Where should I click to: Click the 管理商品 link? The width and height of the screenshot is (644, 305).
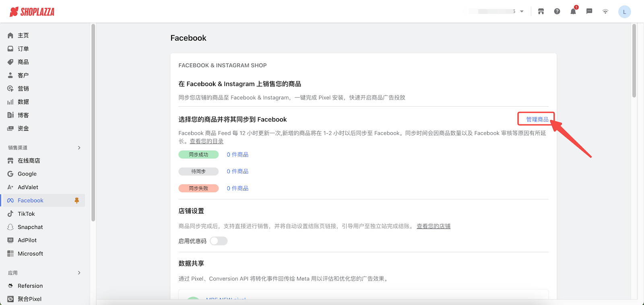(x=537, y=120)
